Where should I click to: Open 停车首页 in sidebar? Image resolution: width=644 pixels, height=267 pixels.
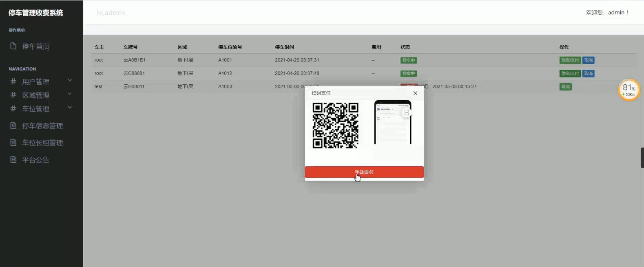pos(35,46)
